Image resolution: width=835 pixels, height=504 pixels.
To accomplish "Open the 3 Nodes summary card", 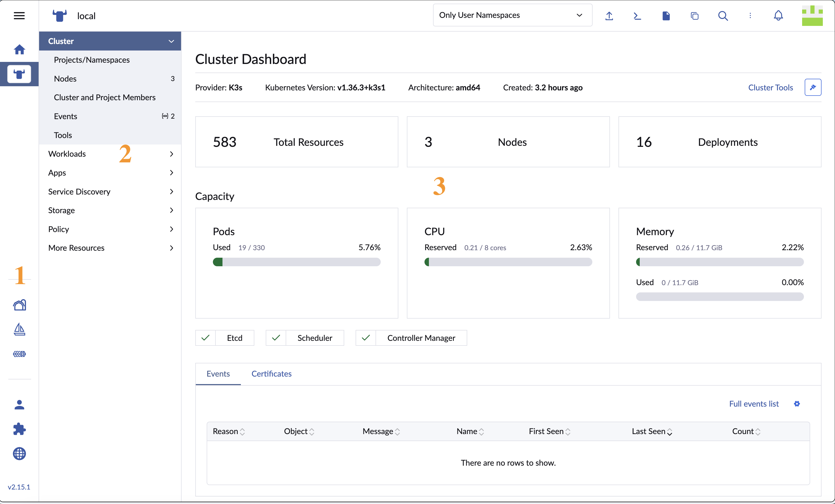I will point(508,142).
